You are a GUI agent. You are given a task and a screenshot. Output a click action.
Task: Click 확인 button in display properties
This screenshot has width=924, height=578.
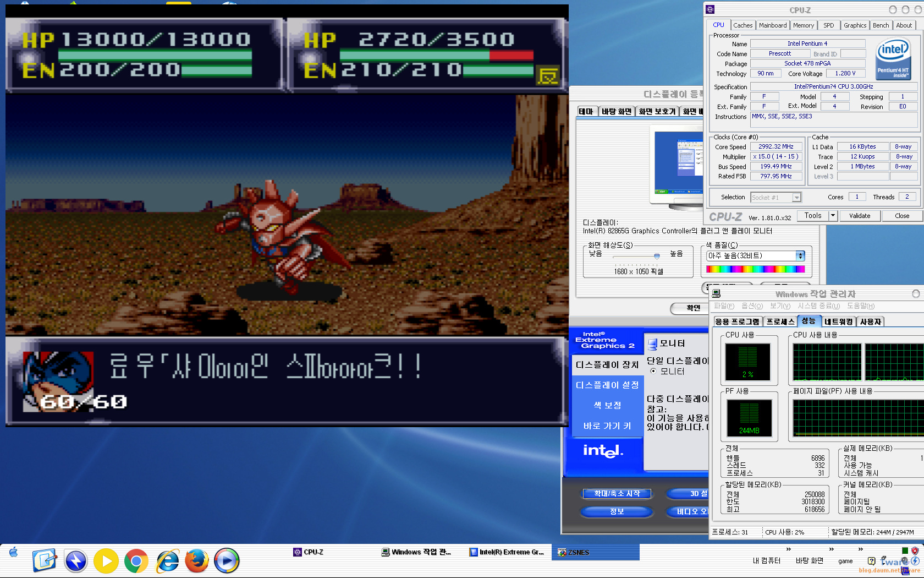pos(690,308)
